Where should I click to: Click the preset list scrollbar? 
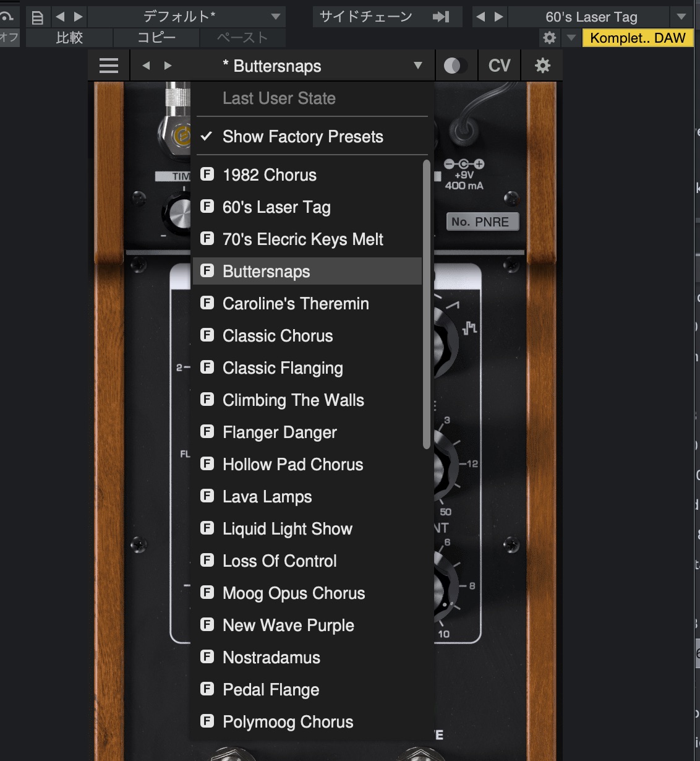(426, 303)
